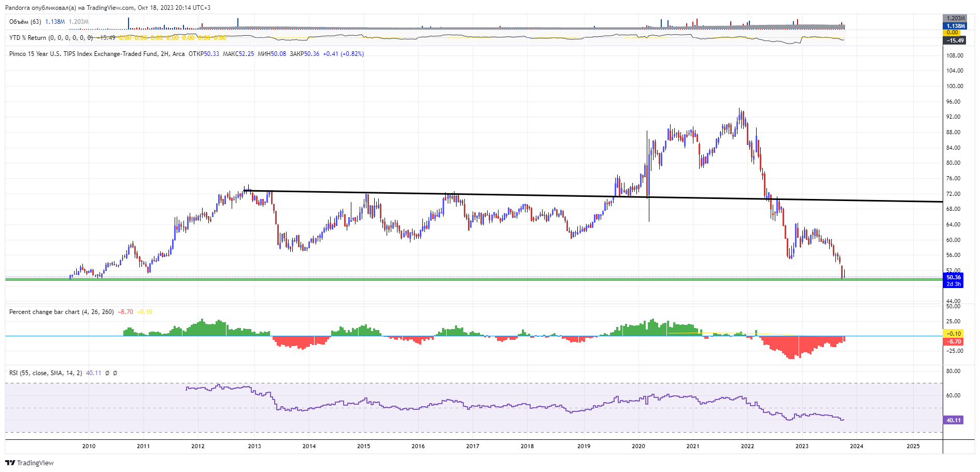Screen dimensions: 980x472
Task: Click the 2010 time axis label
Action: [89, 446]
